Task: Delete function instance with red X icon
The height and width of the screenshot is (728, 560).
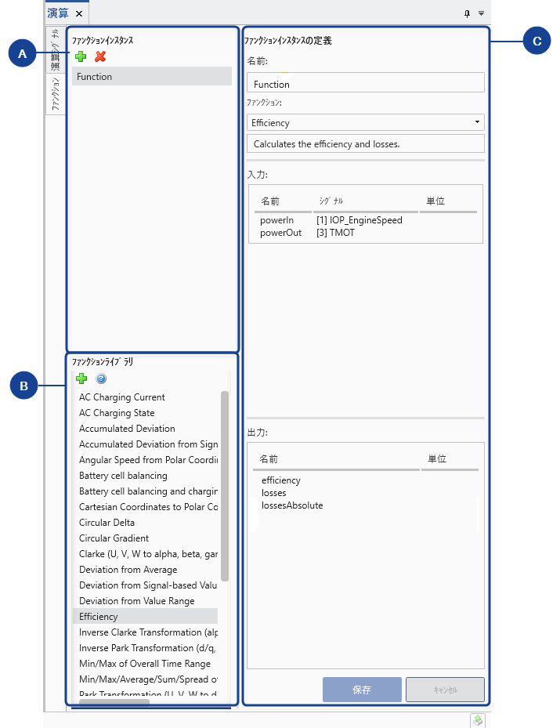Action: click(100, 56)
